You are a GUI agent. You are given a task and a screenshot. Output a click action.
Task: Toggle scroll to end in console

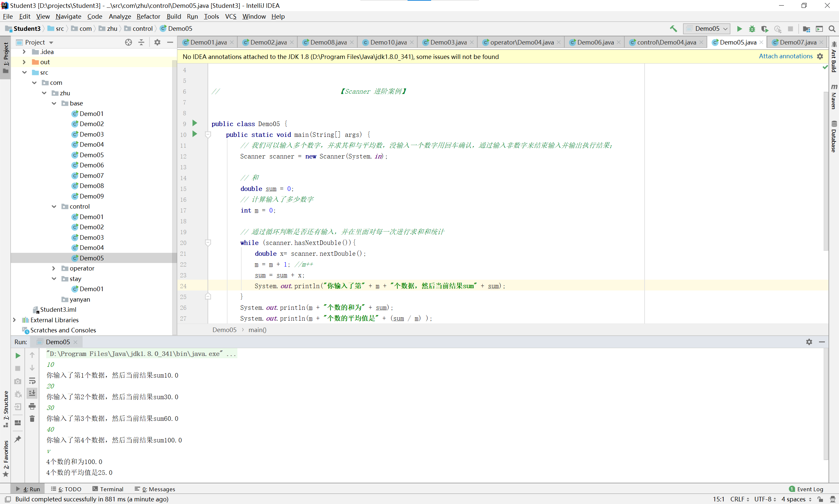[32, 393]
